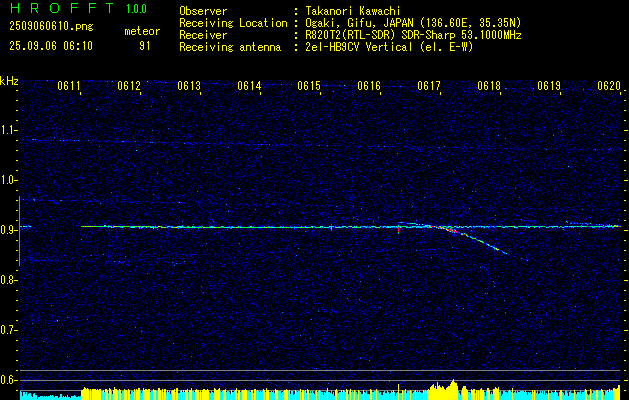The height and width of the screenshot is (400, 629).
Task: Click the 0618 time marker
Action: point(489,86)
